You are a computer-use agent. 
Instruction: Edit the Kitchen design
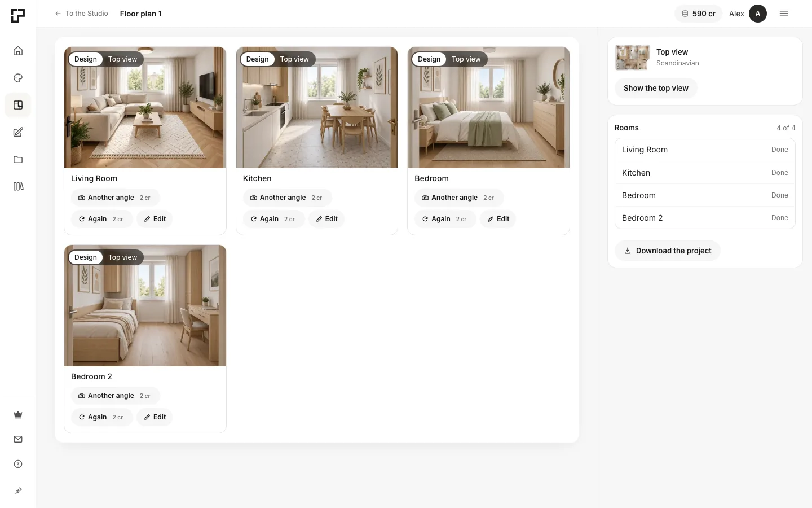tap(326, 219)
